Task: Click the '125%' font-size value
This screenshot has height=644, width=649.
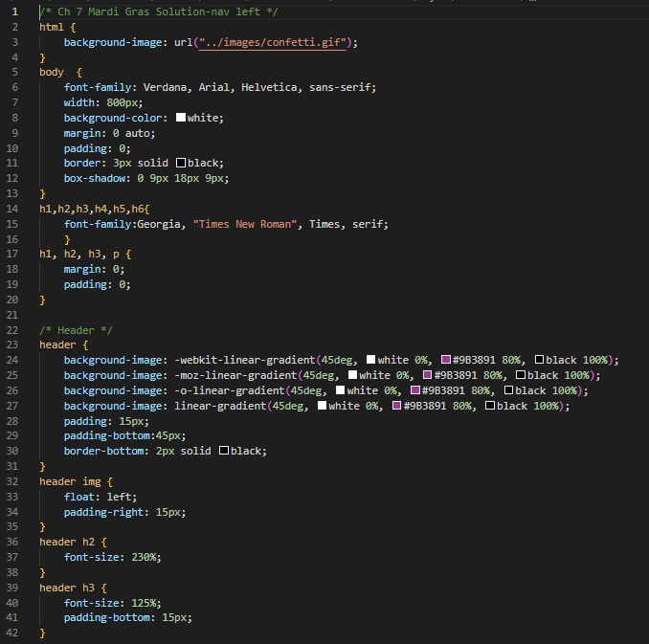Action: click(144, 603)
